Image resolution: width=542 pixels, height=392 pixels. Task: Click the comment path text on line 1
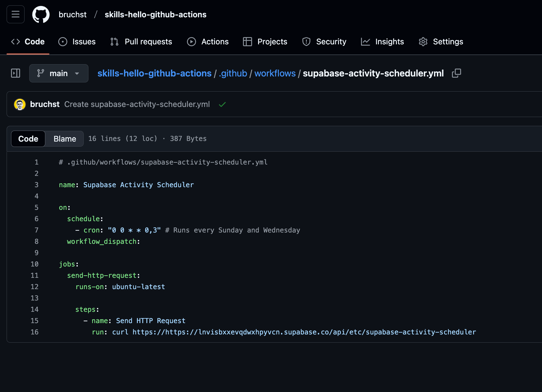coord(163,162)
